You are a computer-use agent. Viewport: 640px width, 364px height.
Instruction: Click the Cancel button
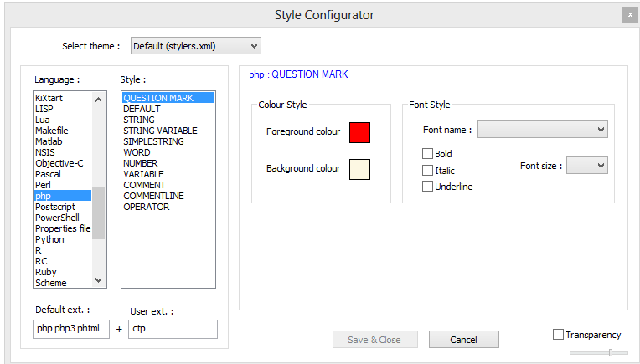tap(463, 340)
